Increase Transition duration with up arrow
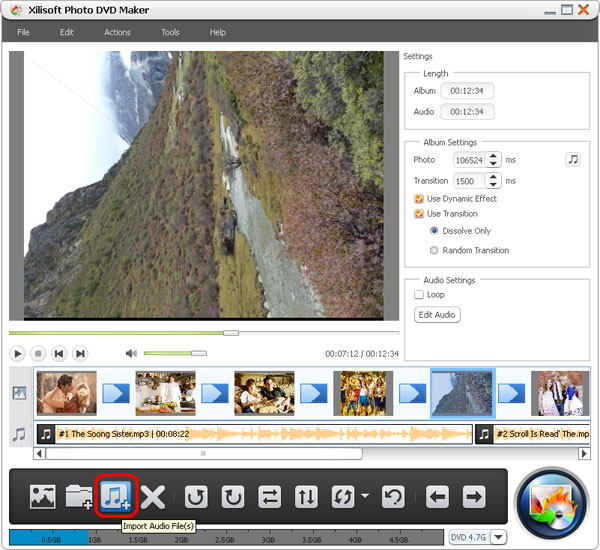Screen dimensions: 600x550 coord(493,177)
